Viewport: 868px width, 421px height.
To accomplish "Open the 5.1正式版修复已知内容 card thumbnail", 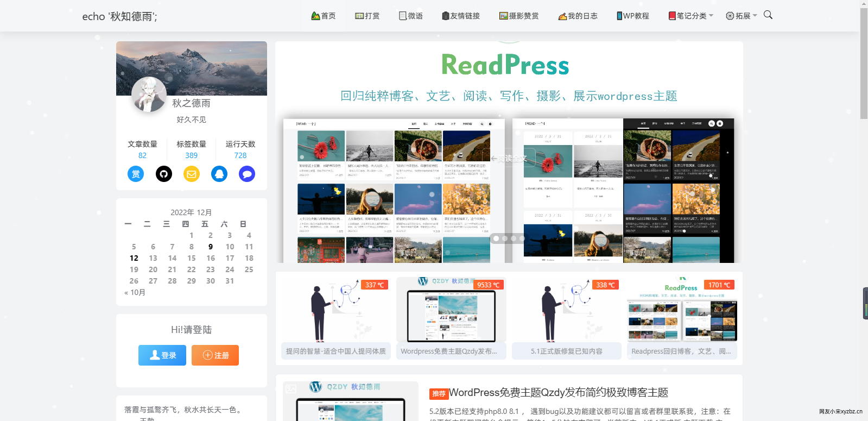I will pyautogui.click(x=567, y=310).
